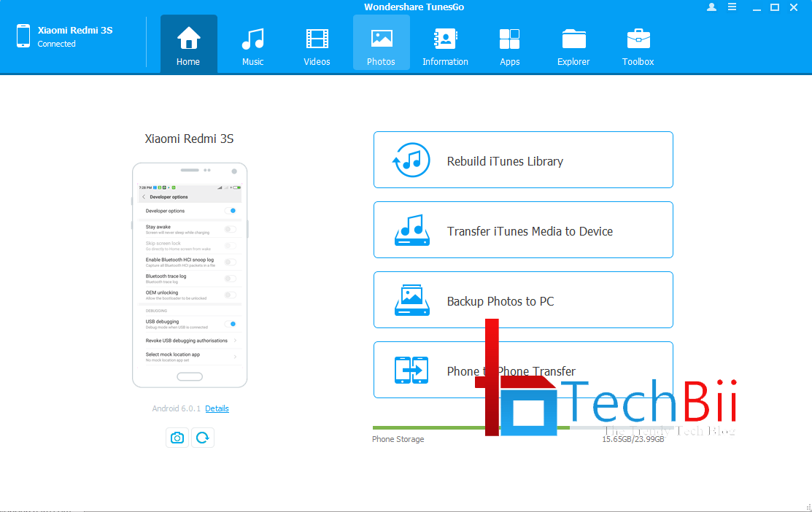Click the '15.65GB/23.99GB' storage text
Viewport: 812px width, 512px height.
[x=633, y=439]
